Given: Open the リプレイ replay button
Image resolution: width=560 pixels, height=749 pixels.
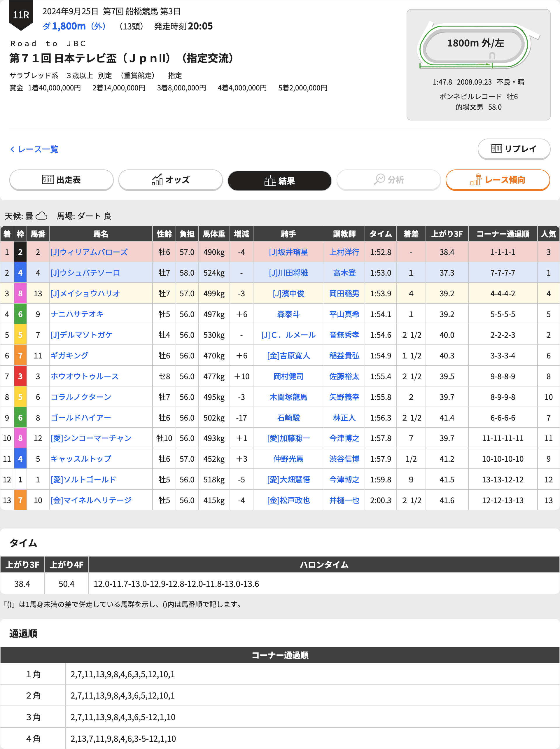Looking at the screenshot, I should pyautogui.click(x=514, y=149).
